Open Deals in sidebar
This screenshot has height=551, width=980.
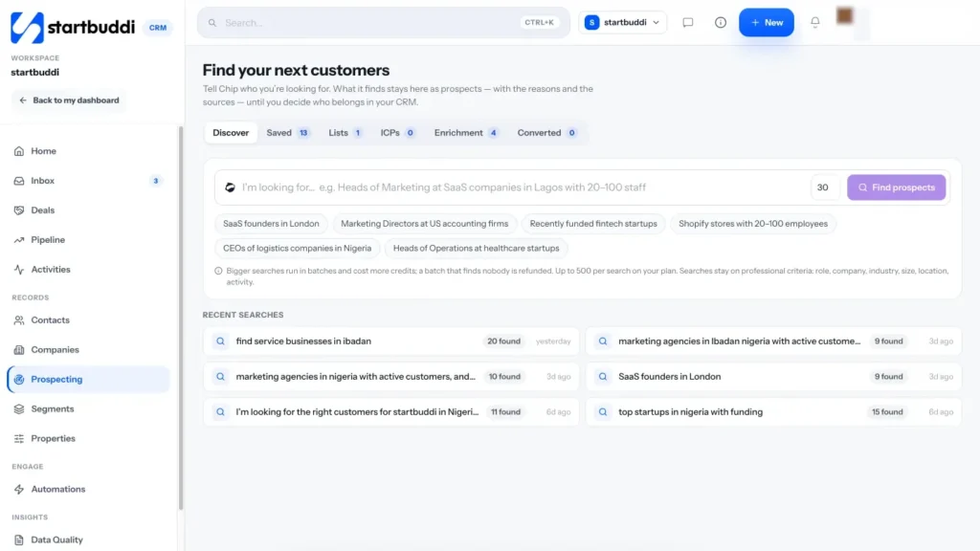tap(89, 209)
